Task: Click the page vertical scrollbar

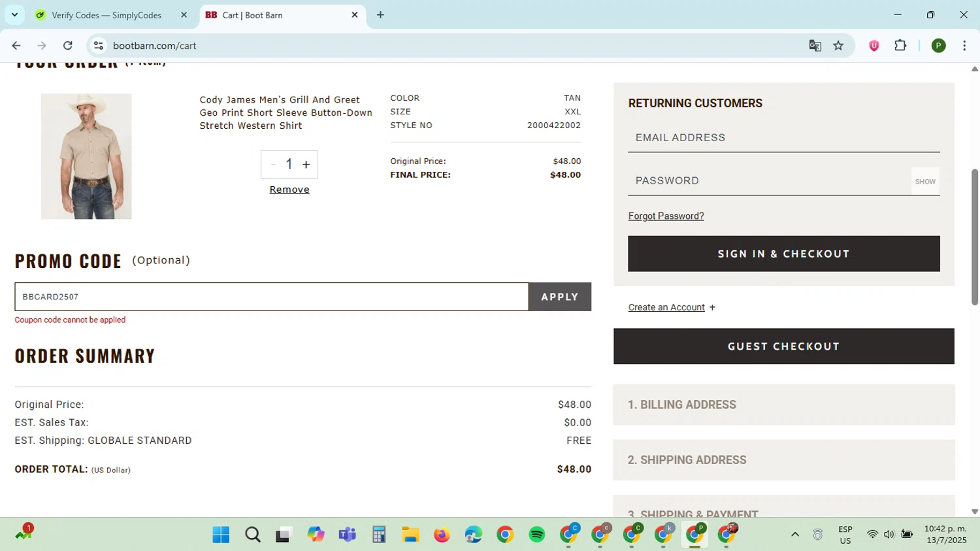Action: pyautogui.click(x=975, y=237)
